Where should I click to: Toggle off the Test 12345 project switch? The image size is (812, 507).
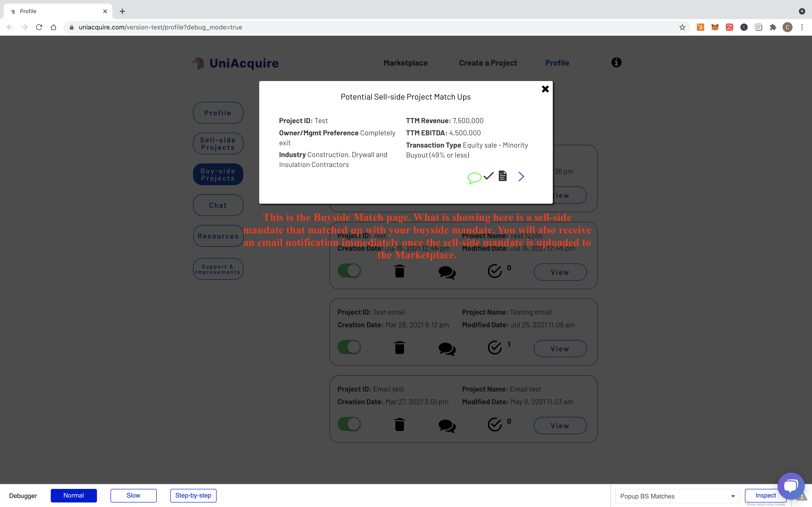click(x=349, y=271)
